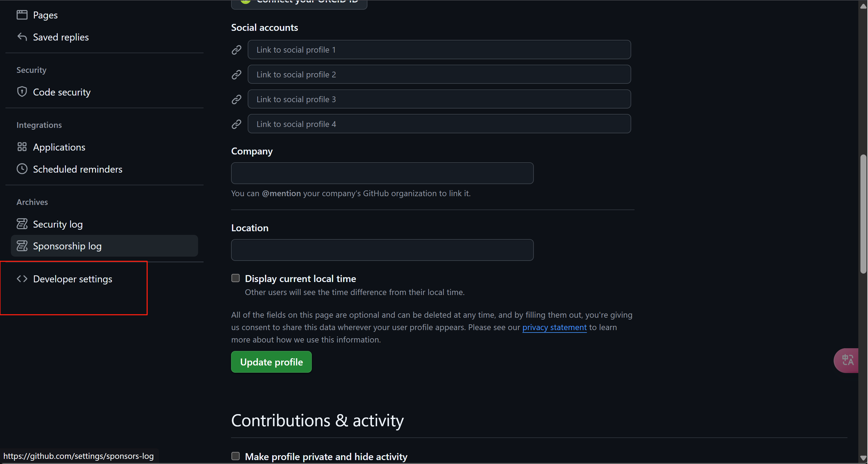This screenshot has width=868, height=464.
Task: Navigate to Developer settings
Action: click(73, 279)
